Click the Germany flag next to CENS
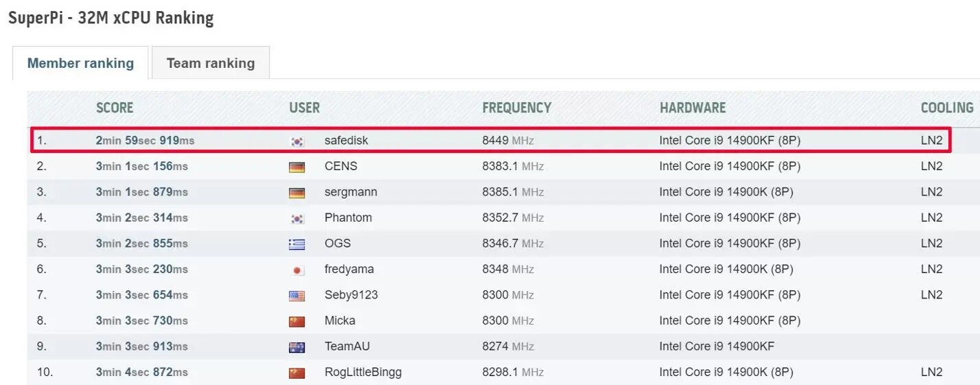Image resolution: width=980 pixels, height=385 pixels. click(x=297, y=167)
